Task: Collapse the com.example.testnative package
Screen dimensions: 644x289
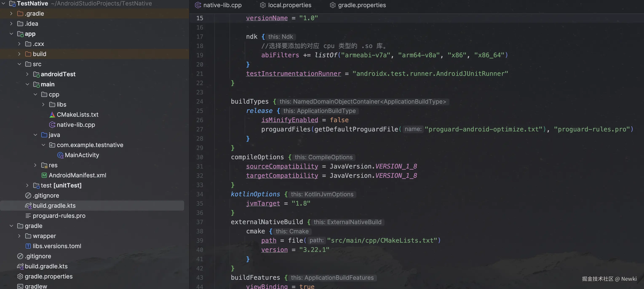Action: pyautogui.click(x=43, y=145)
